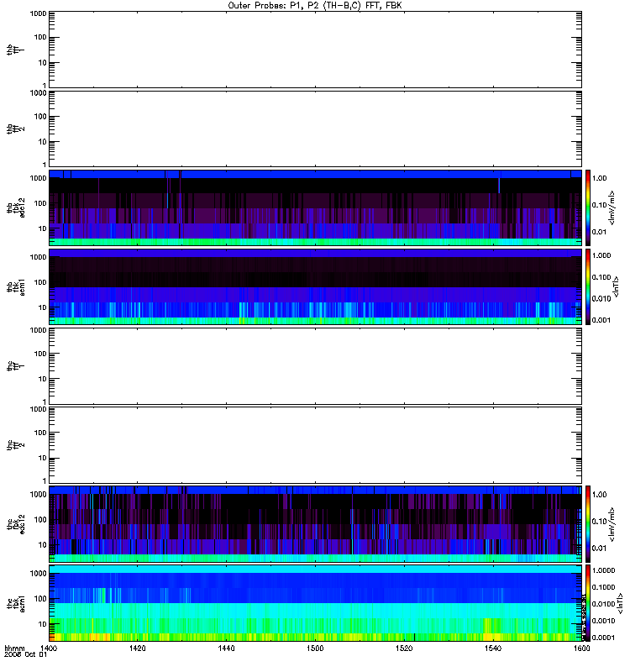Click the 1440 time tick label
Image resolution: width=630 pixels, height=672 pixels.
[226, 648]
